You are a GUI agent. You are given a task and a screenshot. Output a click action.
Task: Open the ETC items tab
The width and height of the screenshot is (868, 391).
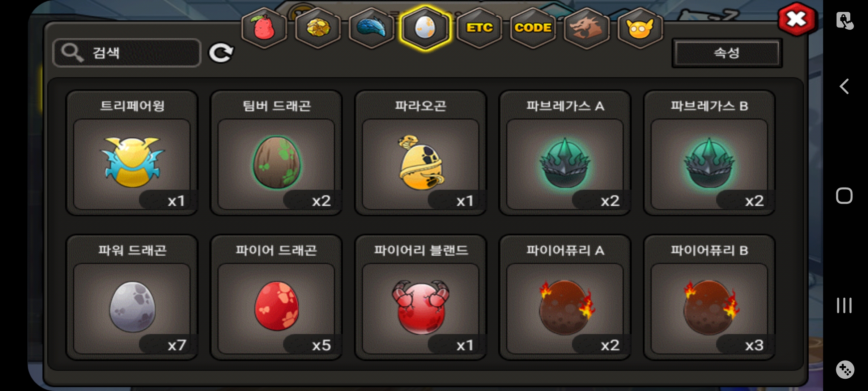click(x=479, y=28)
